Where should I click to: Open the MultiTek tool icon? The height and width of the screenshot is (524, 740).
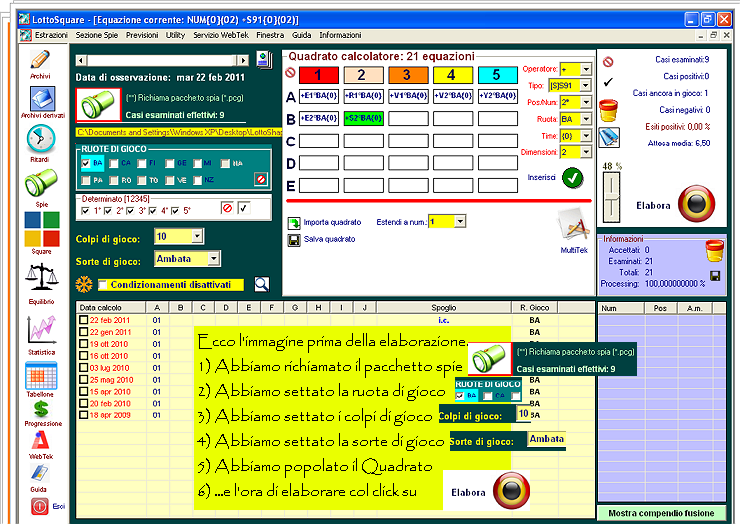[573, 226]
